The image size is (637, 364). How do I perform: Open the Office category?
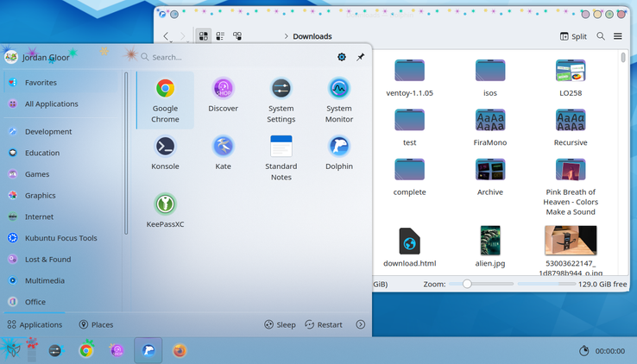[x=61, y=302]
